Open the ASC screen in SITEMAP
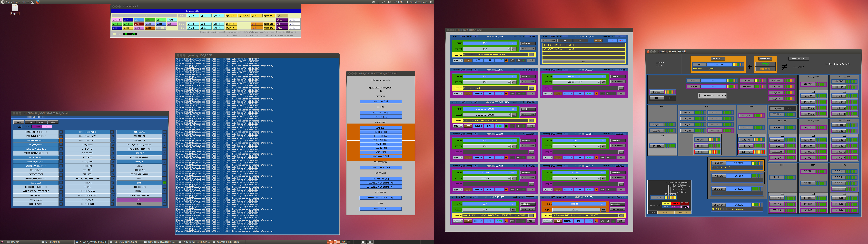 tap(150, 24)
